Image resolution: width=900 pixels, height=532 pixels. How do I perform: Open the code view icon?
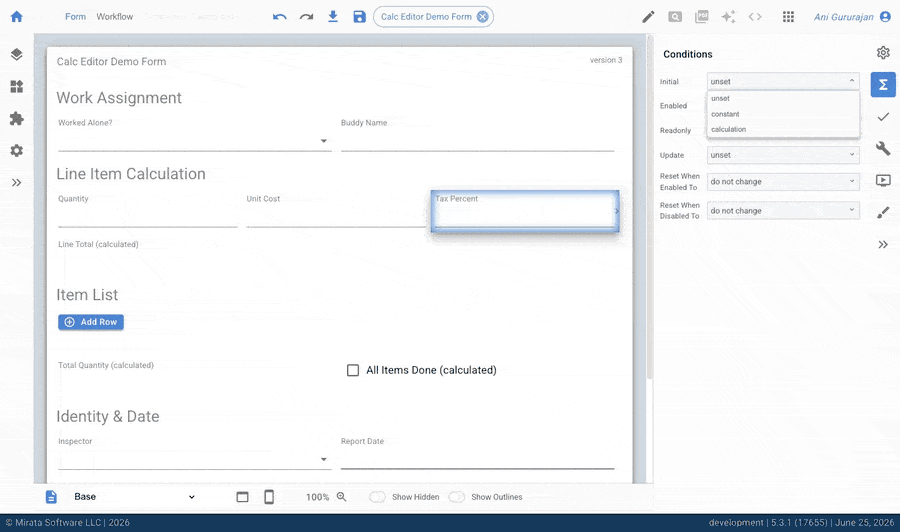pos(755,17)
